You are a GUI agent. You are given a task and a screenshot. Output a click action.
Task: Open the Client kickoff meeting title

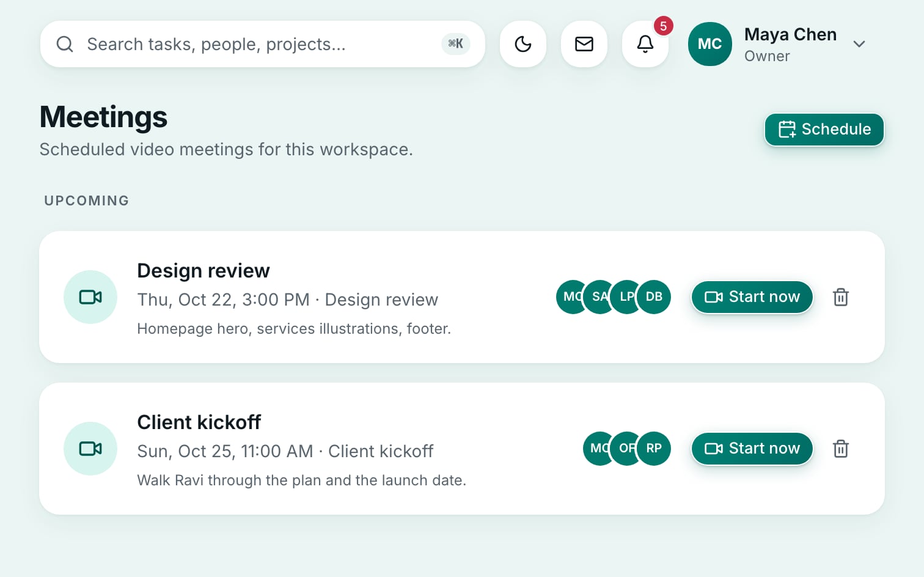199,422
